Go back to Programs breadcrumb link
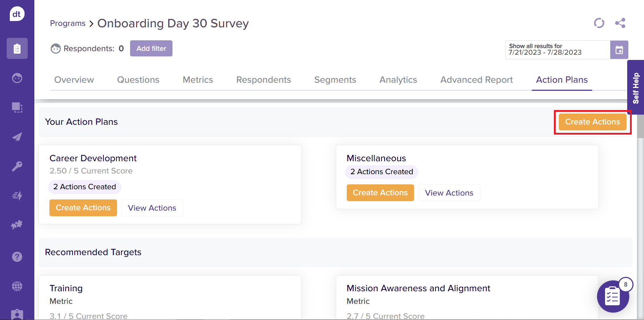 tap(68, 23)
